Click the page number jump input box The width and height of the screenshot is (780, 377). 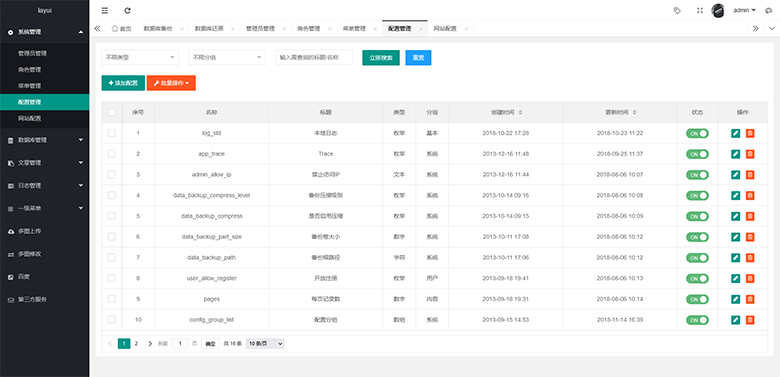180,344
